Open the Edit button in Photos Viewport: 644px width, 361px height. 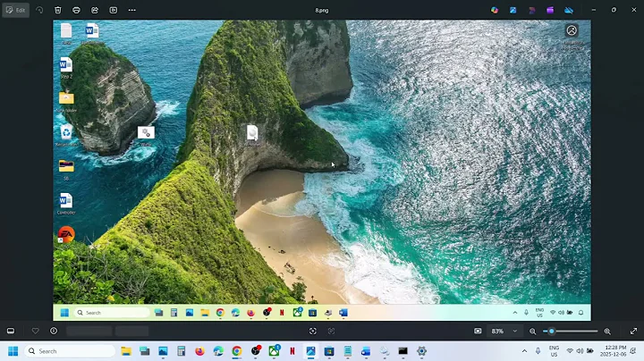(x=15, y=10)
